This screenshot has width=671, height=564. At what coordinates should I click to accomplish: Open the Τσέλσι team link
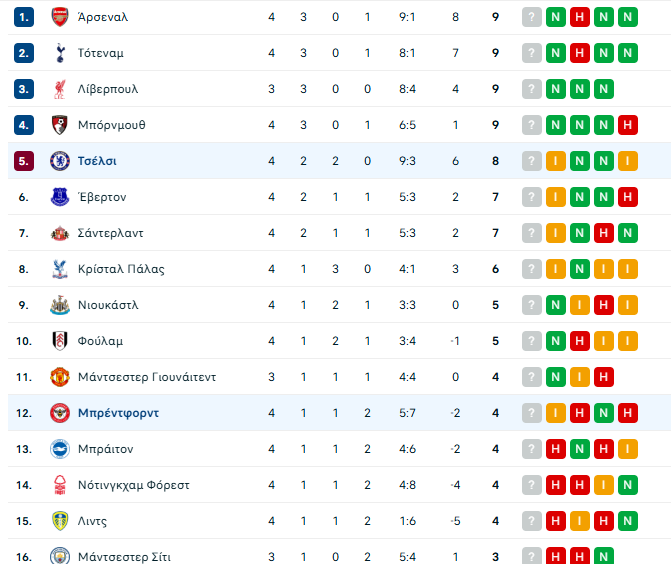point(97,161)
